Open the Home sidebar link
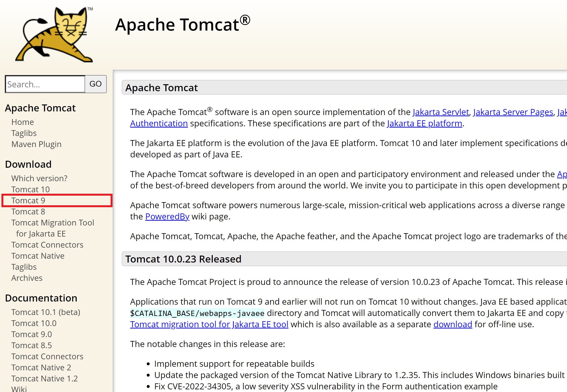Screen dimensions: 567x392 (x=23, y=122)
